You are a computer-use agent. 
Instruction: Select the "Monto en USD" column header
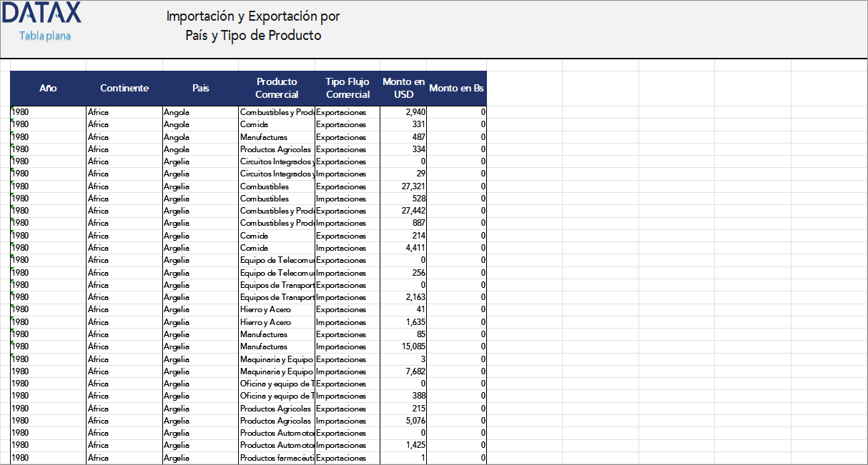(x=403, y=88)
